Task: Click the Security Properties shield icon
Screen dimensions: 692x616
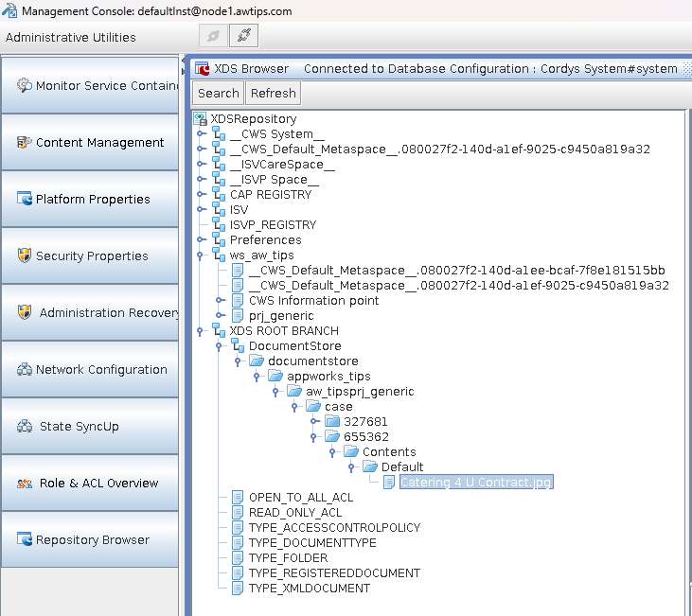Action: tap(25, 255)
